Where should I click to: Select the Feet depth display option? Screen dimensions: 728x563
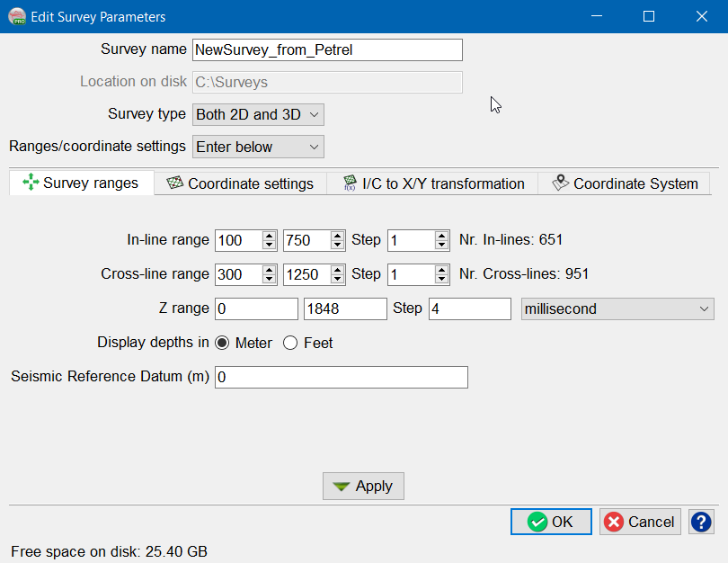pos(289,343)
